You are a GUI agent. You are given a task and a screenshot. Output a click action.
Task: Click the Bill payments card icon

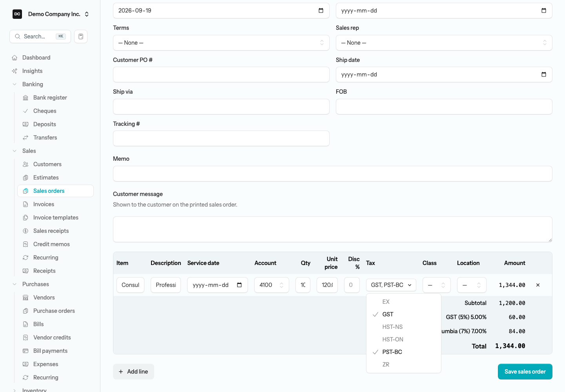[26, 351]
